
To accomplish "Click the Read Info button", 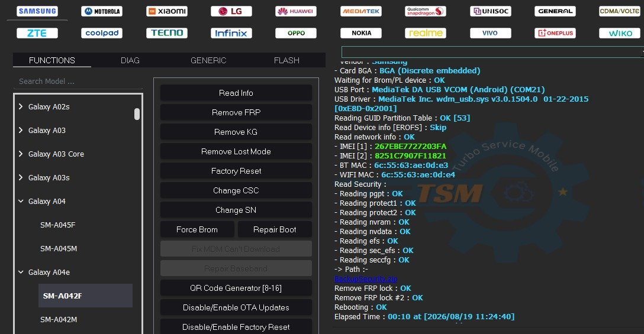I will [x=236, y=93].
